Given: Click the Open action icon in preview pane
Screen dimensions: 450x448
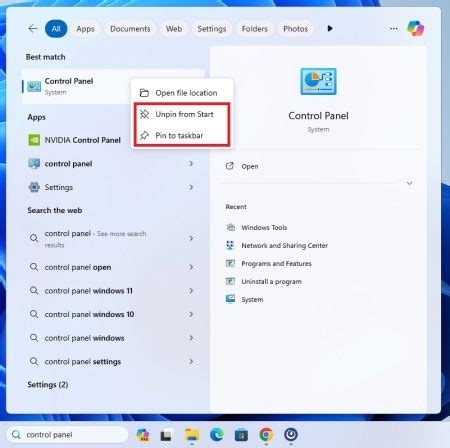Looking at the screenshot, I should (230, 166).
